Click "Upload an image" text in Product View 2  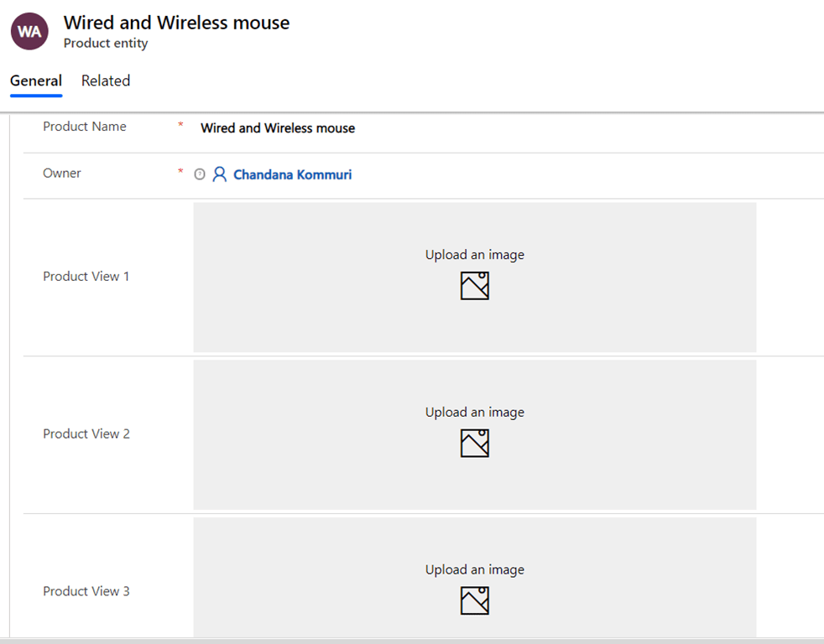pos(474,413)
